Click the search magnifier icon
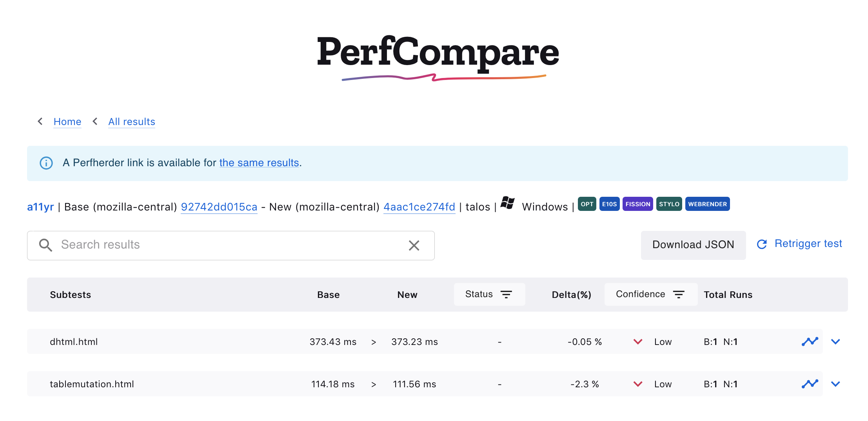This screenshot has height=421, width=868. click(45, 245)
